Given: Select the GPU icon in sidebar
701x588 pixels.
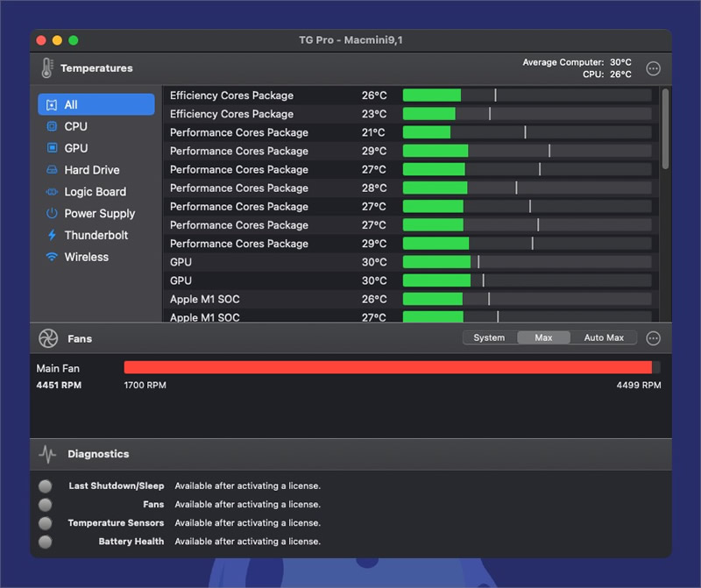Looking at the screenshot, I should point(52,148).
